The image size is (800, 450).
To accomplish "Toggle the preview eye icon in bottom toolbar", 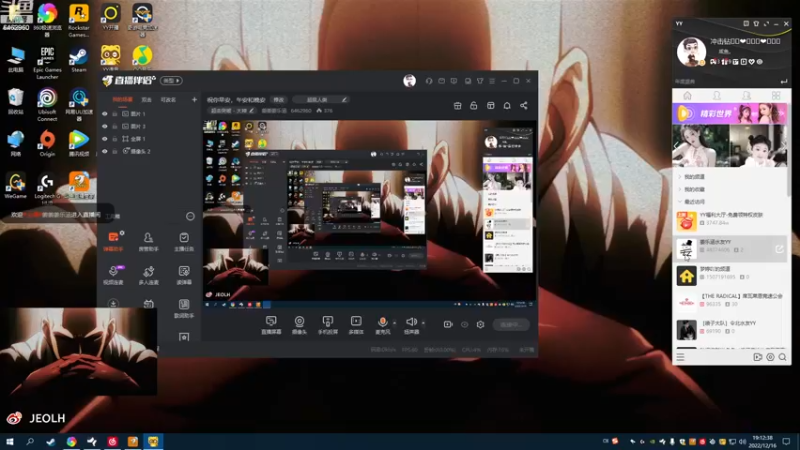I will tap(464, 324).
